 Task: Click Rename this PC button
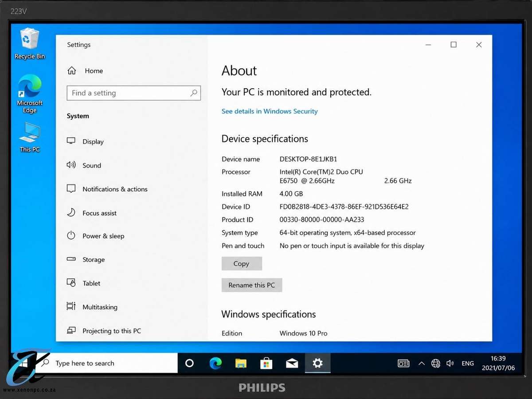point(252,285)
